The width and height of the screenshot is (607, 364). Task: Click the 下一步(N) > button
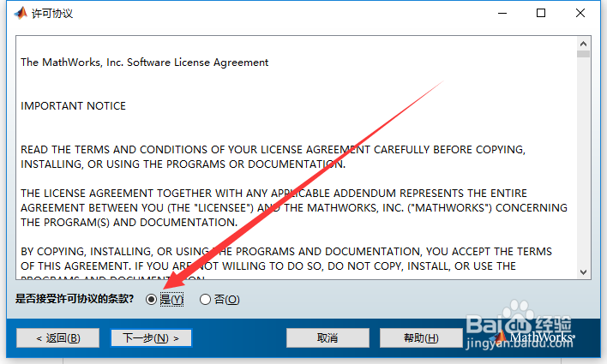[x=151, y=338]
